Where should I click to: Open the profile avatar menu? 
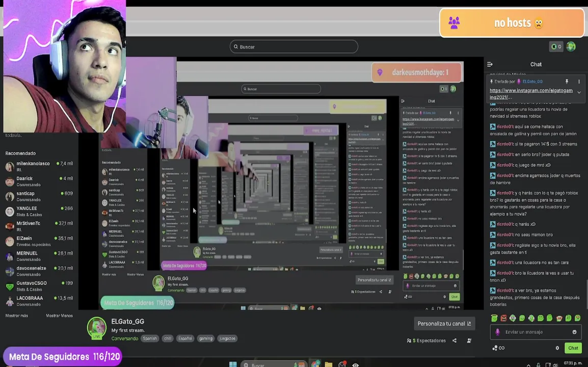tap(571, 46)
